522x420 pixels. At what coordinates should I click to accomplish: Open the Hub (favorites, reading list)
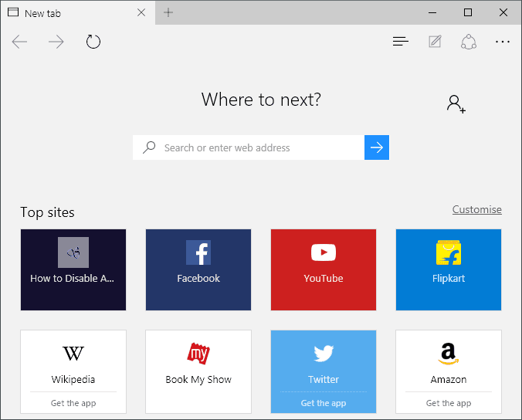click(401, 41)
